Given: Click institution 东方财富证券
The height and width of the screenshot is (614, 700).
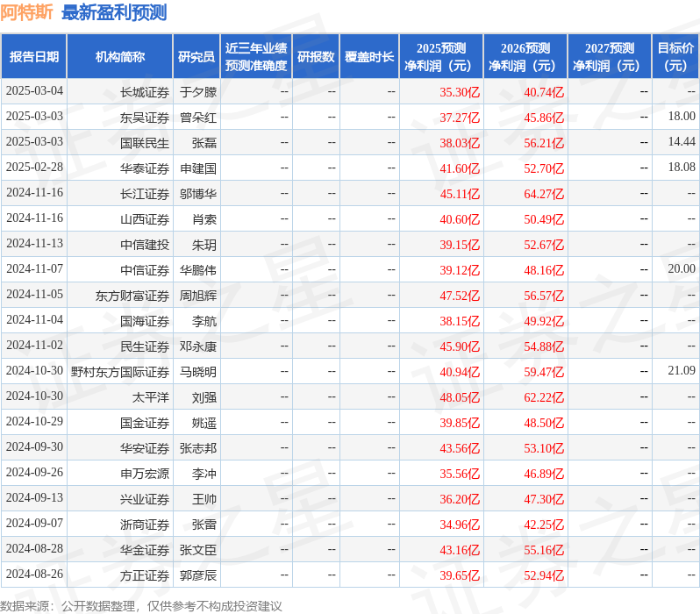Looking at the screenshot, I should [x=132, y=296].
